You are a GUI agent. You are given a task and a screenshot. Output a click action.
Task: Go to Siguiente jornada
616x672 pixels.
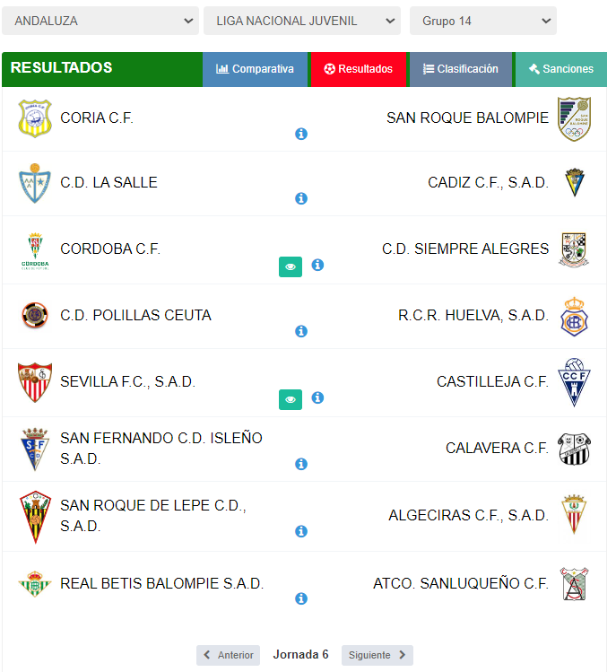377,655
